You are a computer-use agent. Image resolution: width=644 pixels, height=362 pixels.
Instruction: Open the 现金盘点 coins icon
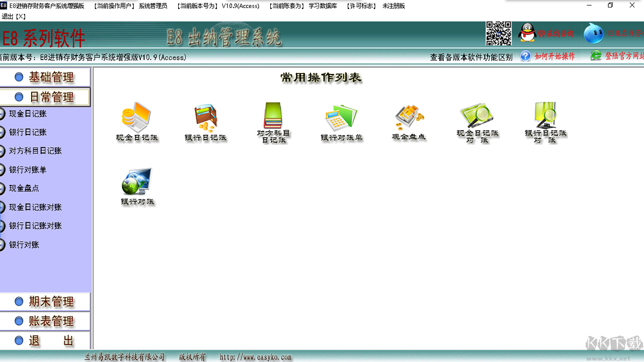[409, 122]
